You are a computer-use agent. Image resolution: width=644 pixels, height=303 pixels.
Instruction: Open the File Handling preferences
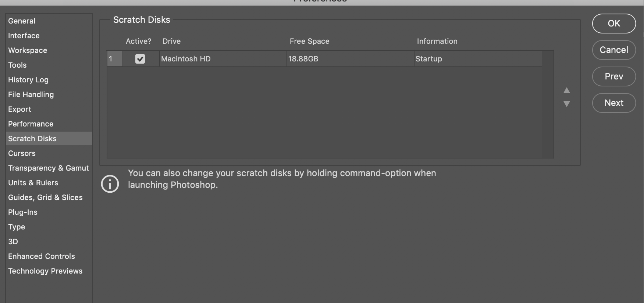tap(31, 95)
